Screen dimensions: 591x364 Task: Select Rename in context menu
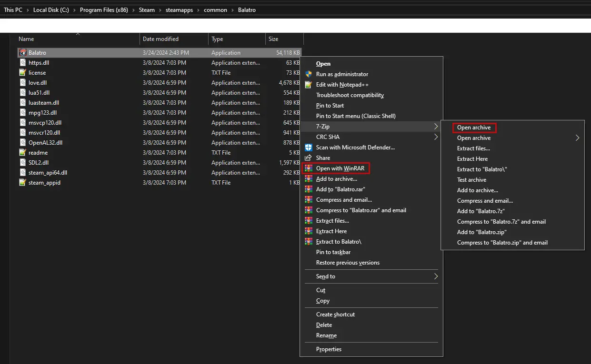(326, 335)
